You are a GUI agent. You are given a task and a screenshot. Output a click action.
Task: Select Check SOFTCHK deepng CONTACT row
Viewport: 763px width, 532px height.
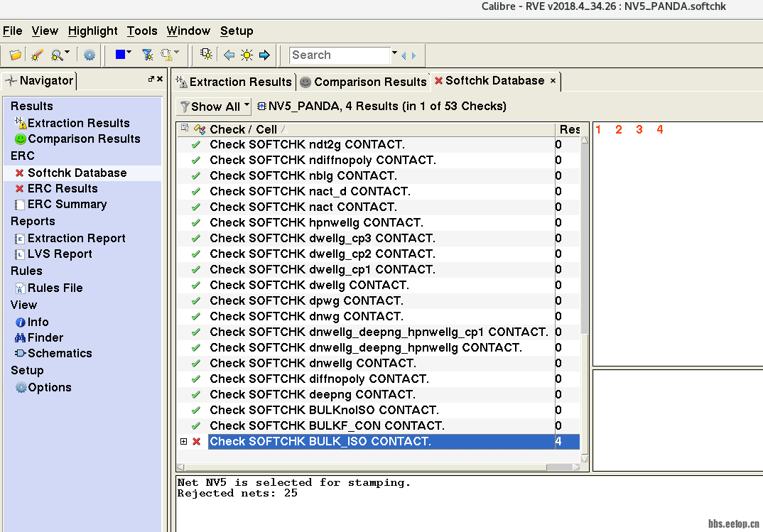coord(379,394)
